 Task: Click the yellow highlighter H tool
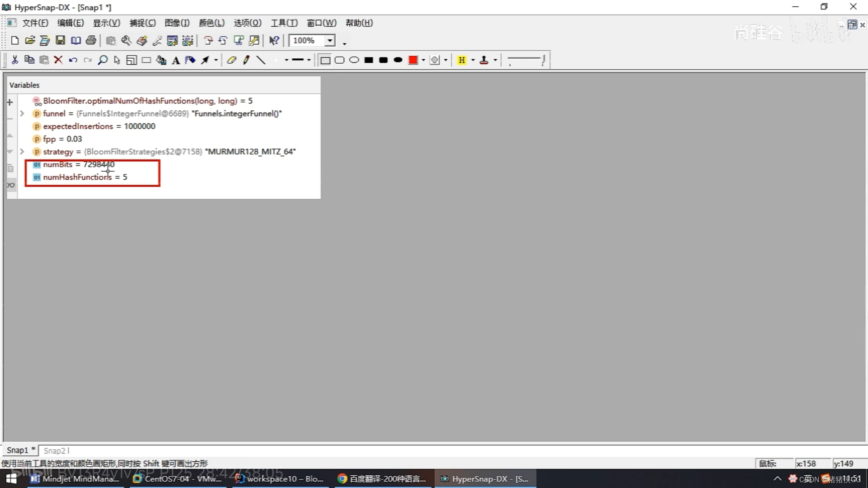pyautogui.click(x=461, y=60)
